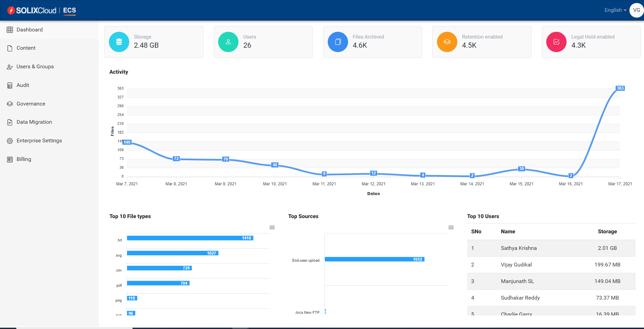Click the Storage database icon on stats card
The height and width of the screenshot is (329, 644).
point(119,42)
